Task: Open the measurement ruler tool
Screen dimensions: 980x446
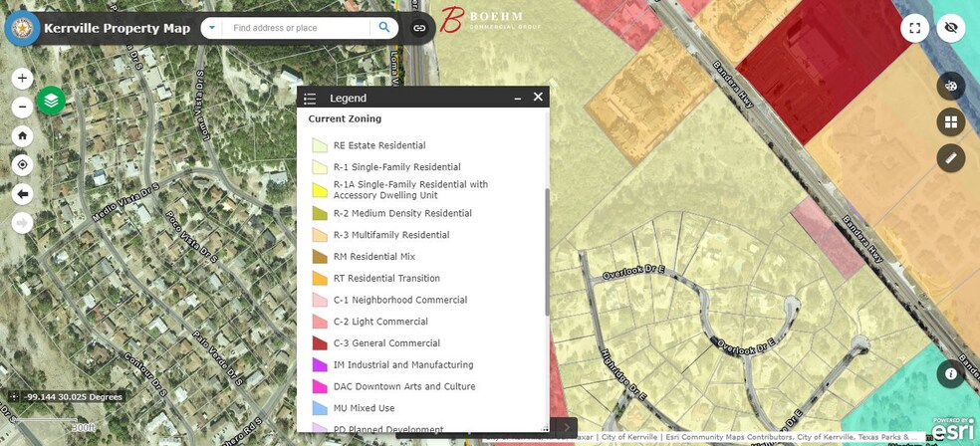Action: click(x=950, y=157)
